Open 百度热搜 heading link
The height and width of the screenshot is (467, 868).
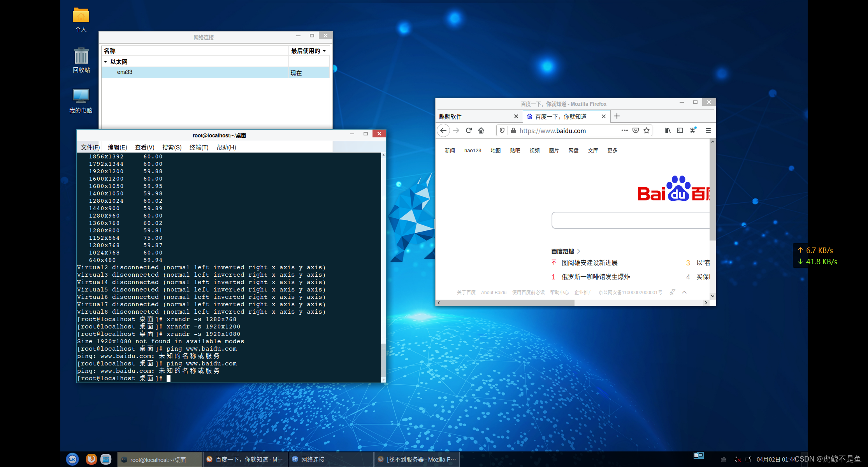[565, 251]
